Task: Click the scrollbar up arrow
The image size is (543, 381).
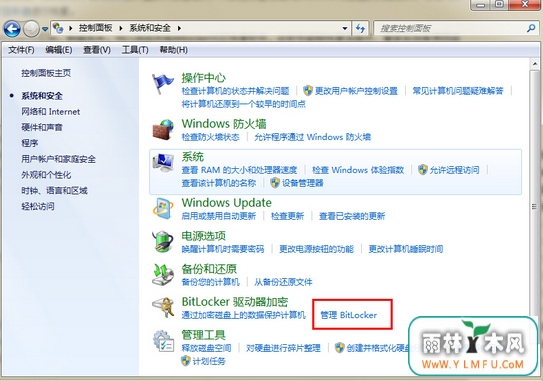Action: pos(535,64)
